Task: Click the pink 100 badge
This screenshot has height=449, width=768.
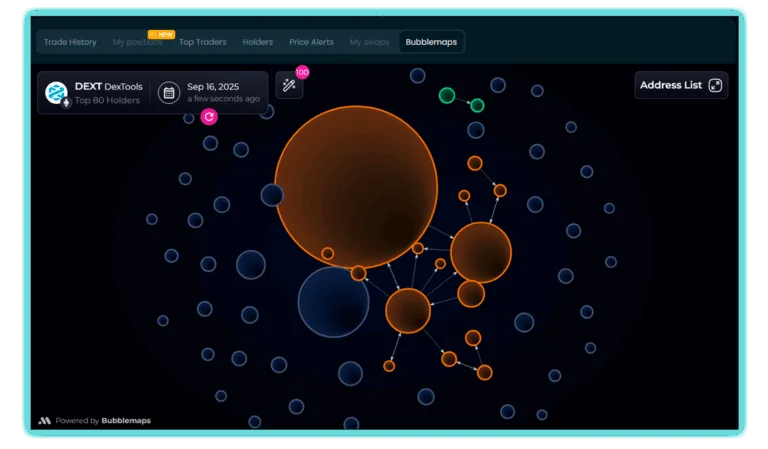Action: (302, 72)
